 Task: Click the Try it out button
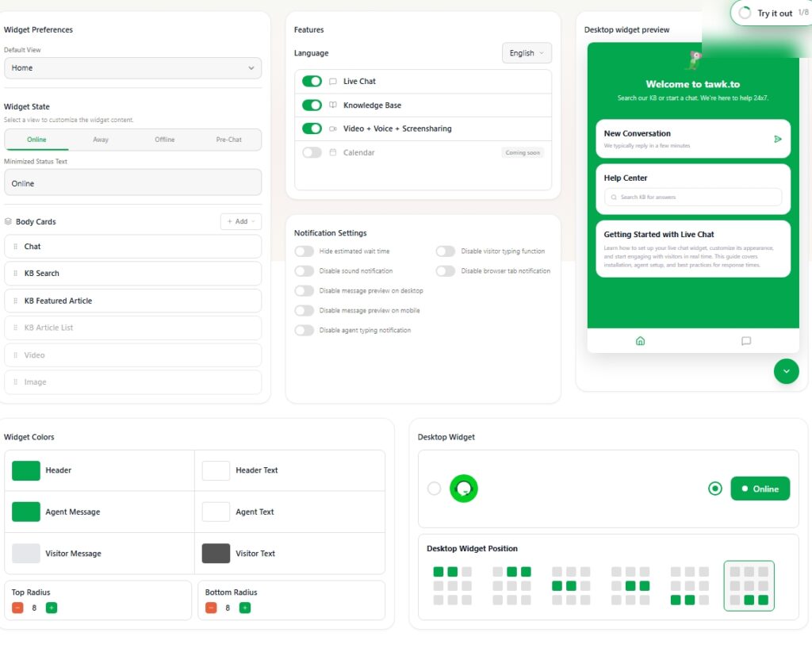pyautogui.click(x=771, y=13)
